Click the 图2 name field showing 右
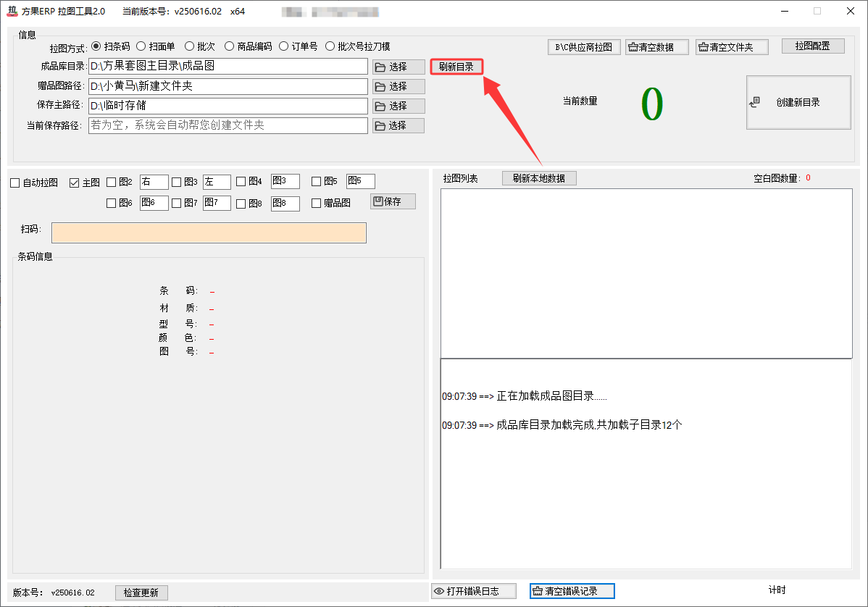The width and height of the screenshot is (868, 607). [154, 182]
